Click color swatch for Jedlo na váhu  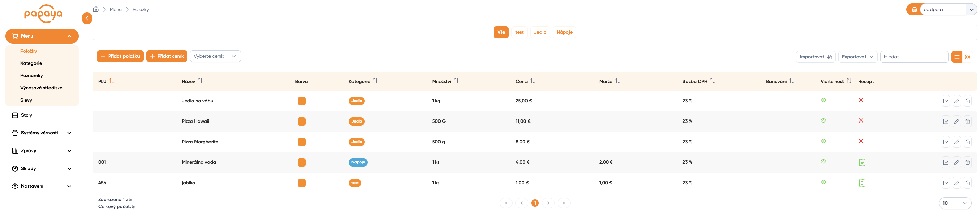(301, 101)
